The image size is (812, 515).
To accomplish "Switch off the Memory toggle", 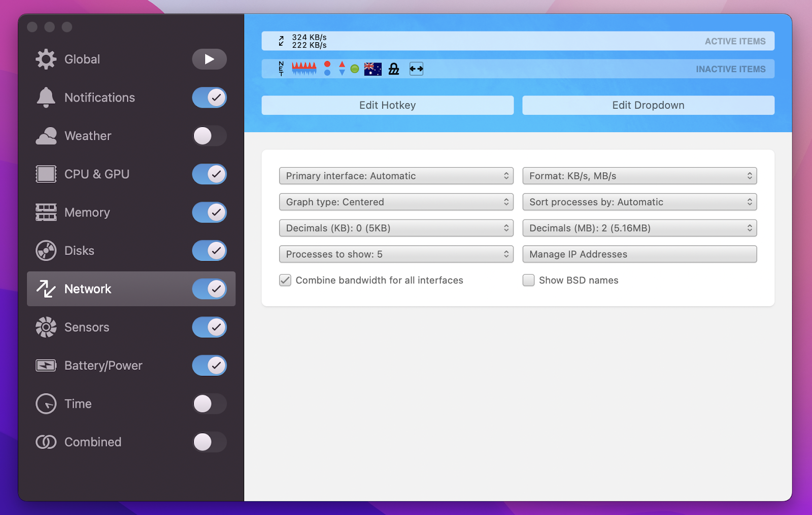I will point(209,212).
